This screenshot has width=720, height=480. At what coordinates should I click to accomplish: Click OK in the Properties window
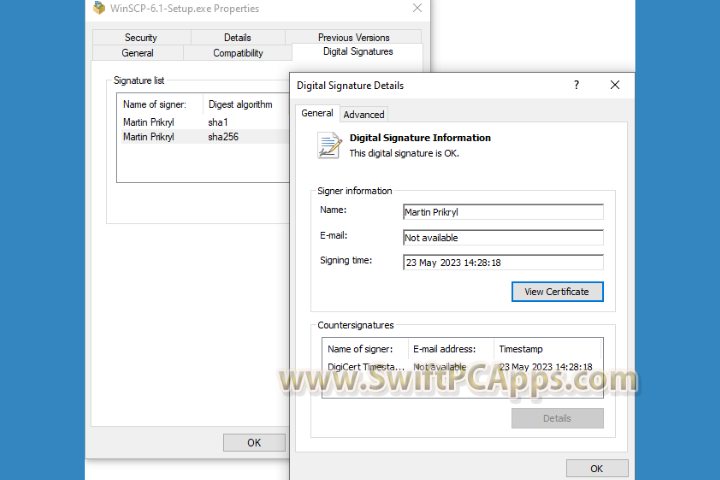tap(254, 443)
